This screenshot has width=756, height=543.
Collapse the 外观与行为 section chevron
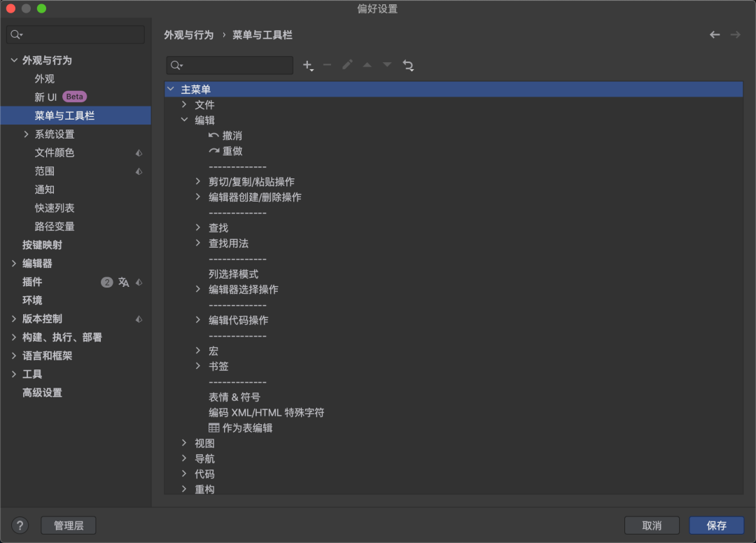(x=14, y=60)
